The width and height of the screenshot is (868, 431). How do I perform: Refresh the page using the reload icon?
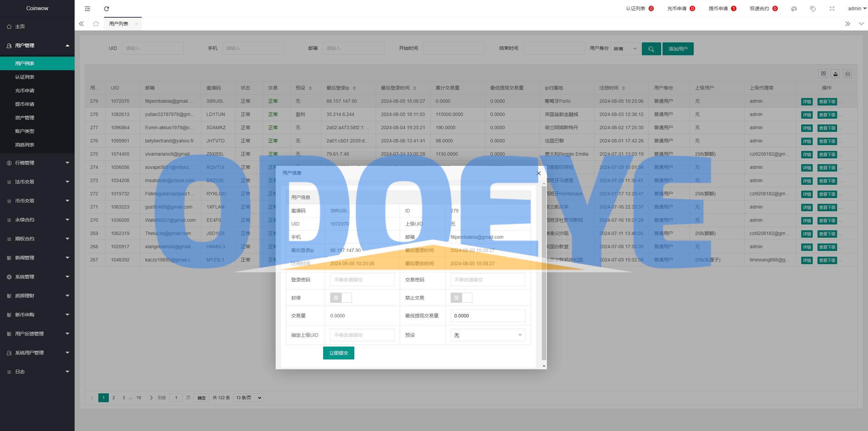pos(106,8)
